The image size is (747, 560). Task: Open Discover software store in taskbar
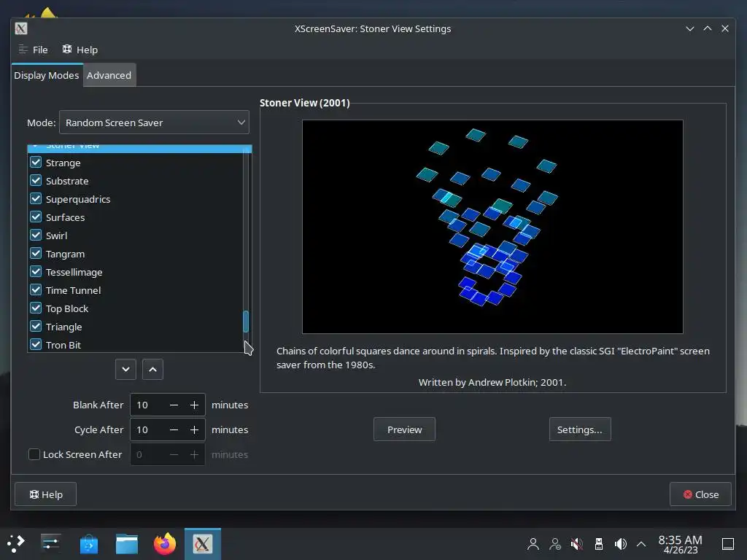tap(88, 543)
